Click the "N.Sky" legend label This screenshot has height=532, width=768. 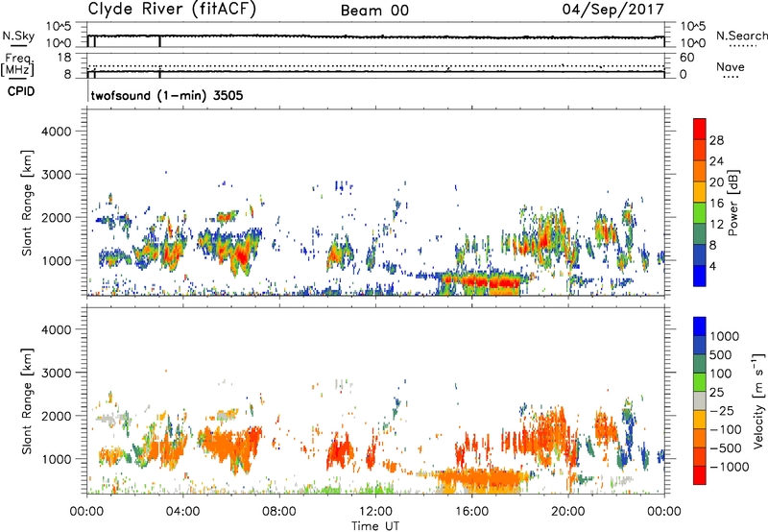pyautogui.click(x=18, y=36)
